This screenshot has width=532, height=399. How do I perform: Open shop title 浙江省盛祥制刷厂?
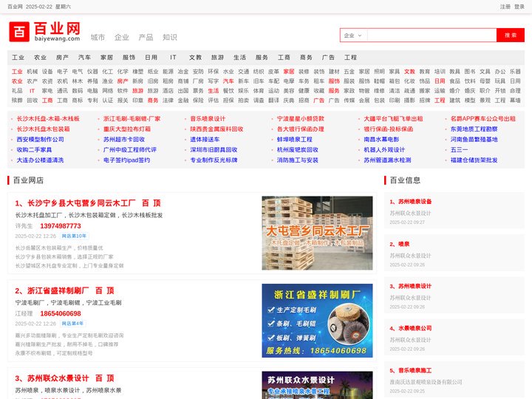point(58,291)
